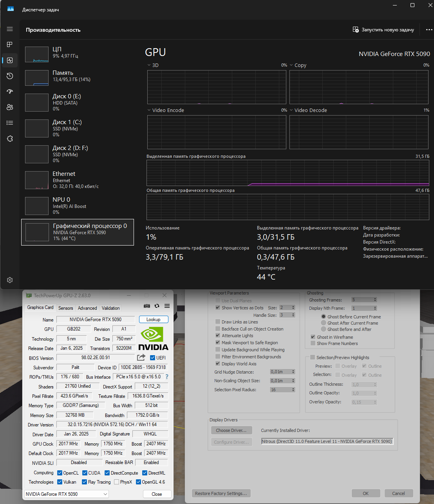Click Grid Nudge Distance spinner

coord(293,372)
